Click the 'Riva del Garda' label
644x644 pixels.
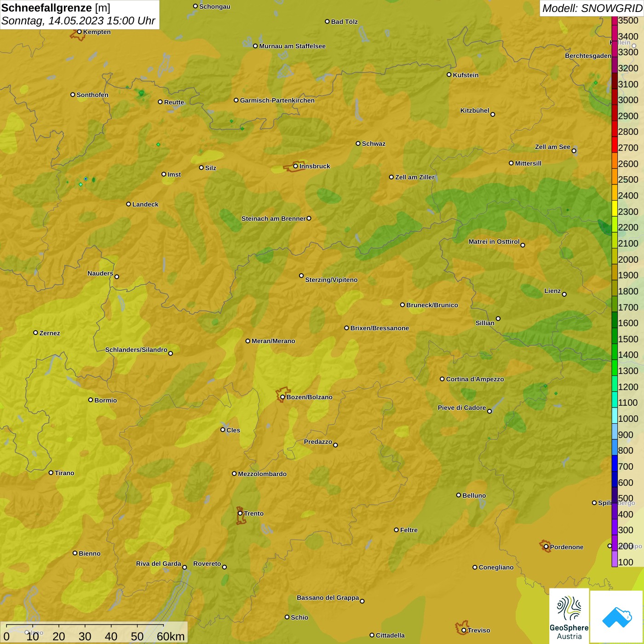[x=159, y=563]
